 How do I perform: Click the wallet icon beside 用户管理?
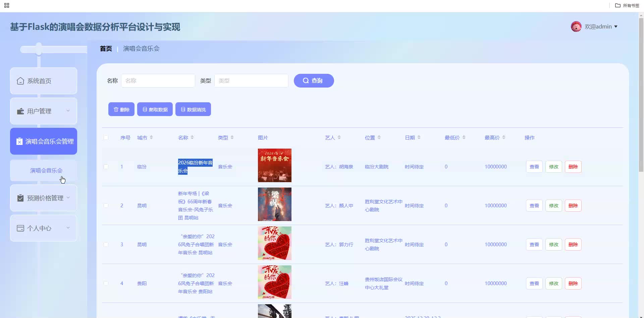click(x=20, y=111)
